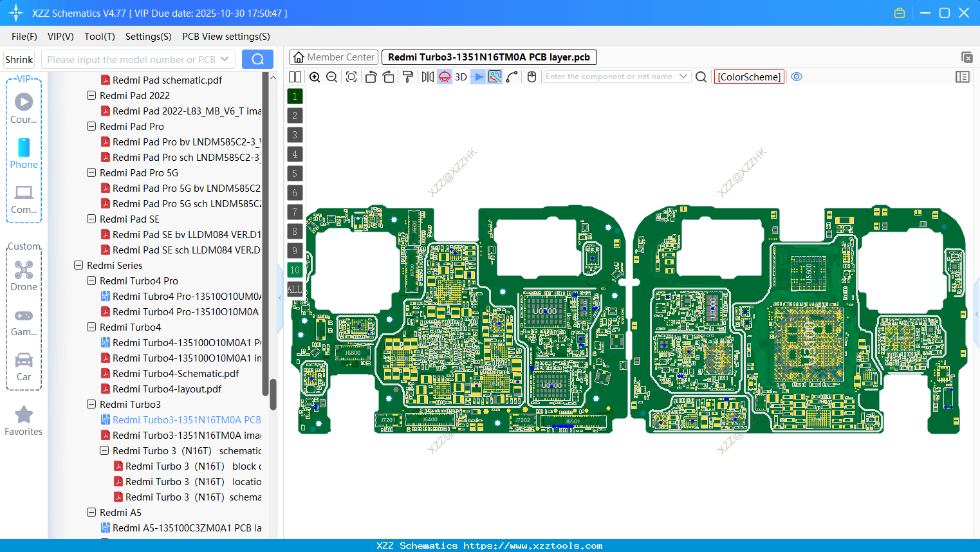Collapse the Redmi Turbo3 tree node
The height and width of the screenshot is (552, 980).
(x=91, y=404)
